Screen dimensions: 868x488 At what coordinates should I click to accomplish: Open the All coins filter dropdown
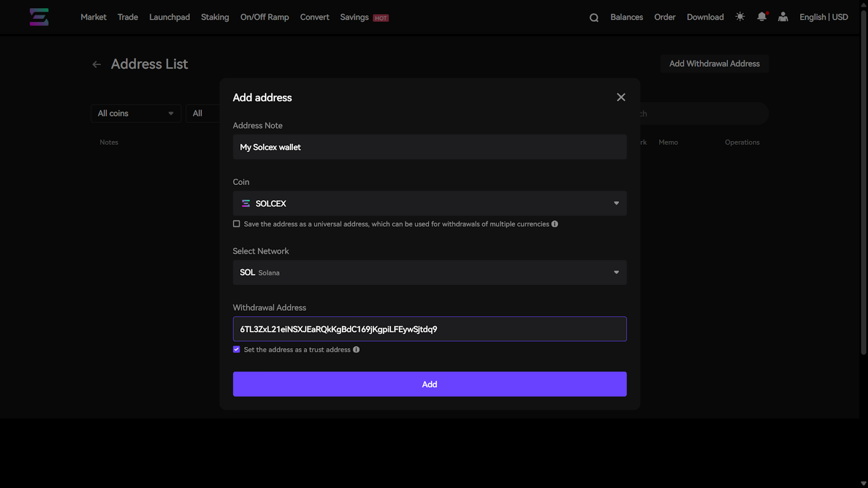pos(136,113)
